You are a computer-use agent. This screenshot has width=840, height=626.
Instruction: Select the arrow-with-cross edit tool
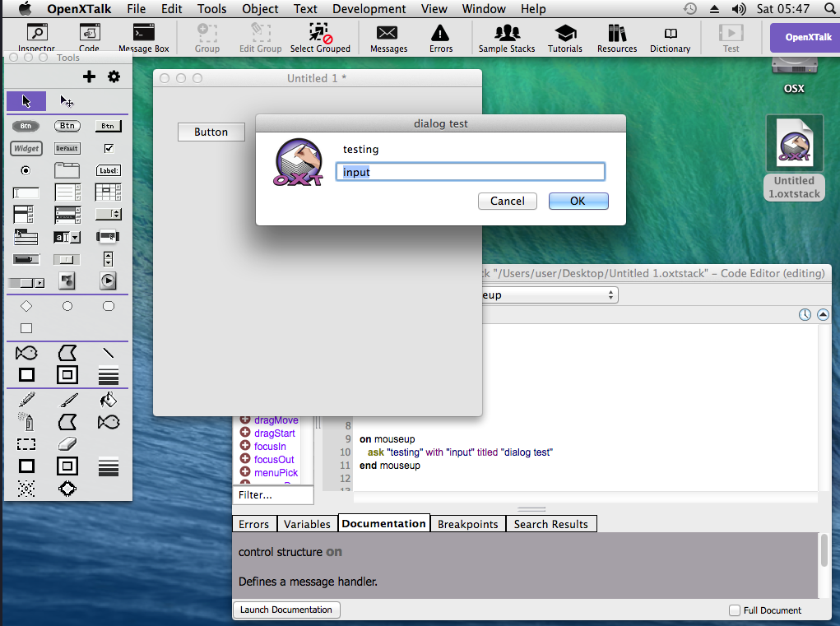(67, 101)
